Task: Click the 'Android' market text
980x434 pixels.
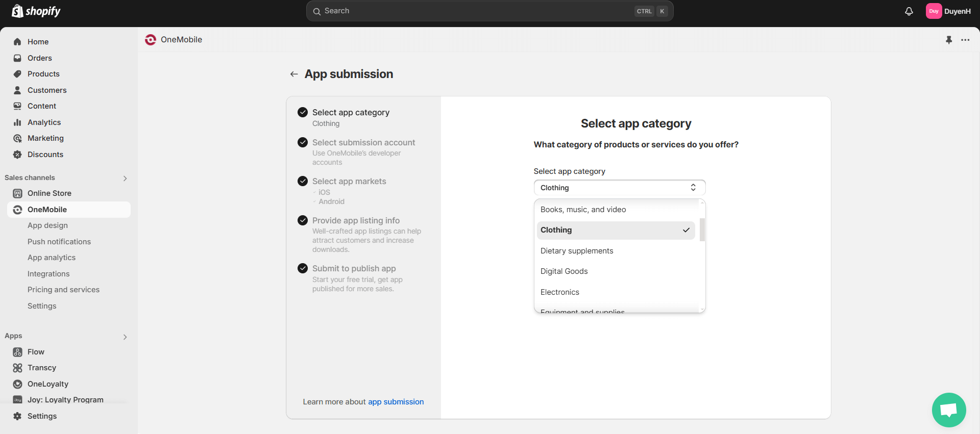Action: pos(332,201)
